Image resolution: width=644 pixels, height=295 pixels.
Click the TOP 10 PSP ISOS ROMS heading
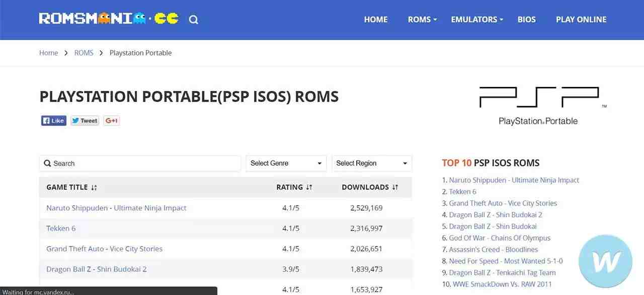(491, 163)
